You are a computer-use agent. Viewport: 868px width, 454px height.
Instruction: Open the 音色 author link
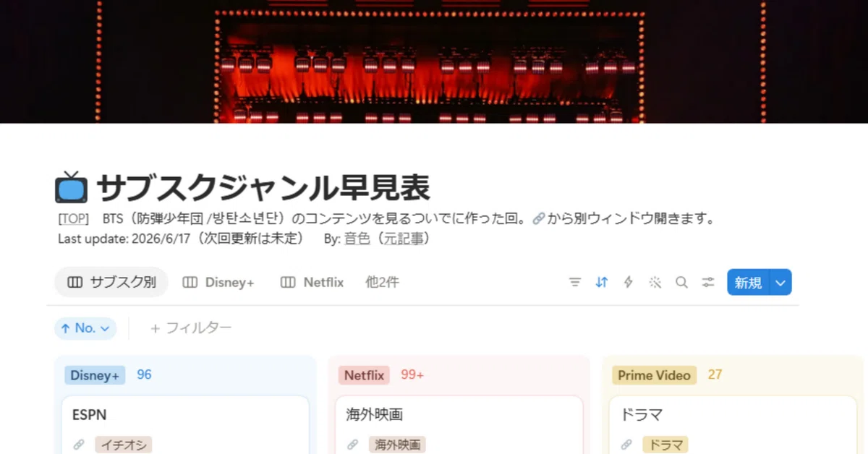pyautogui.click(x=356, y=239)
